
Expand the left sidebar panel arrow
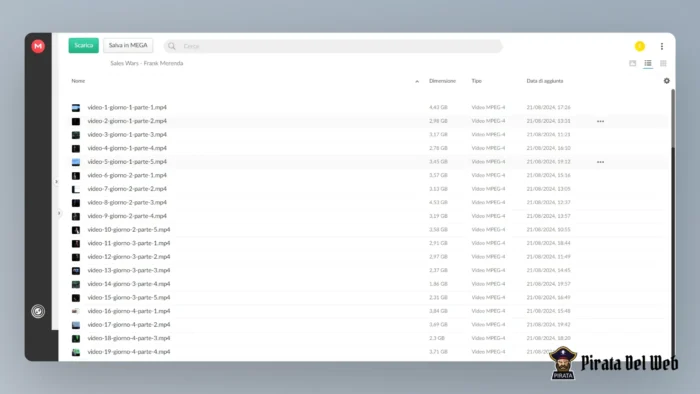click(x=56, y=182)
